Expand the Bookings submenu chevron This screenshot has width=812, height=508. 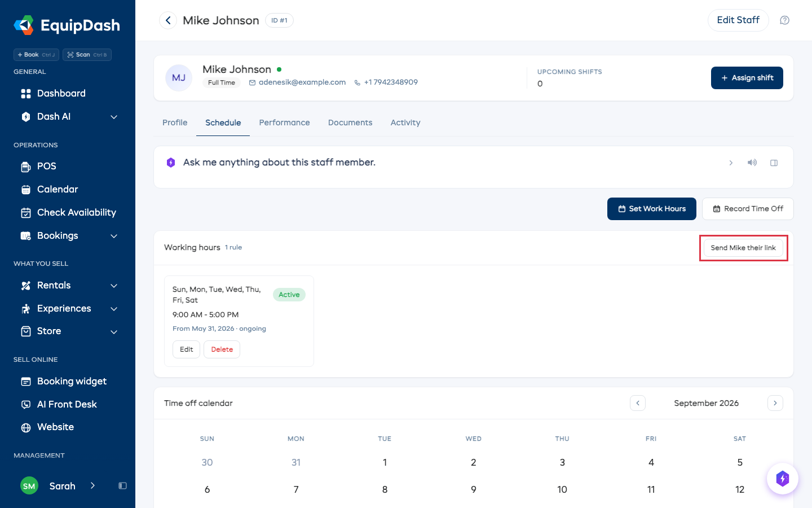(114, 236)
